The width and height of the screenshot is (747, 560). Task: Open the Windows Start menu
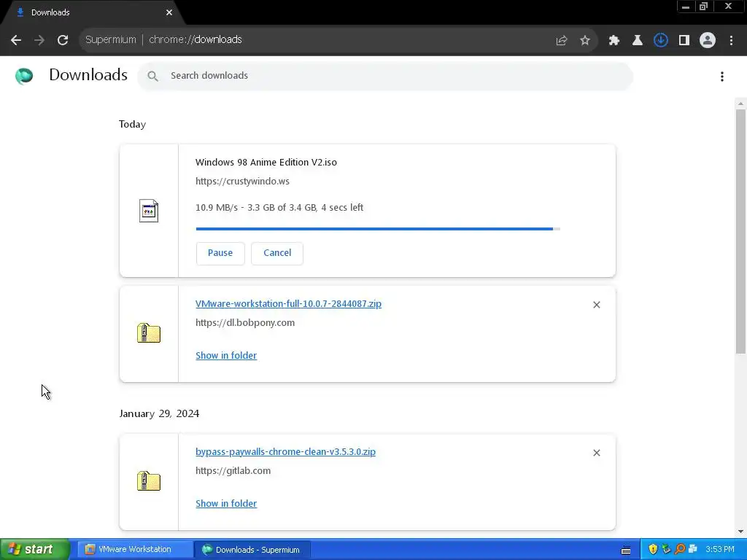(x=34, y=550)
